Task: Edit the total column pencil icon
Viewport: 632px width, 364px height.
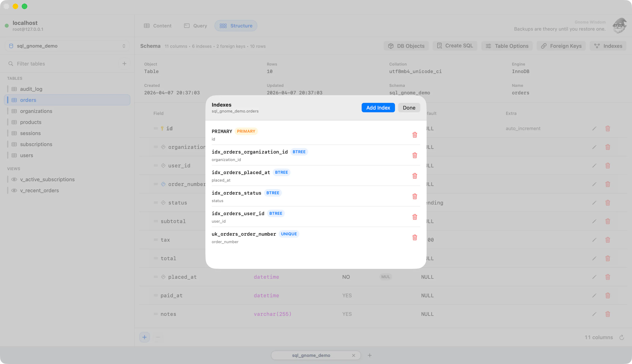Action: [594, 259]
